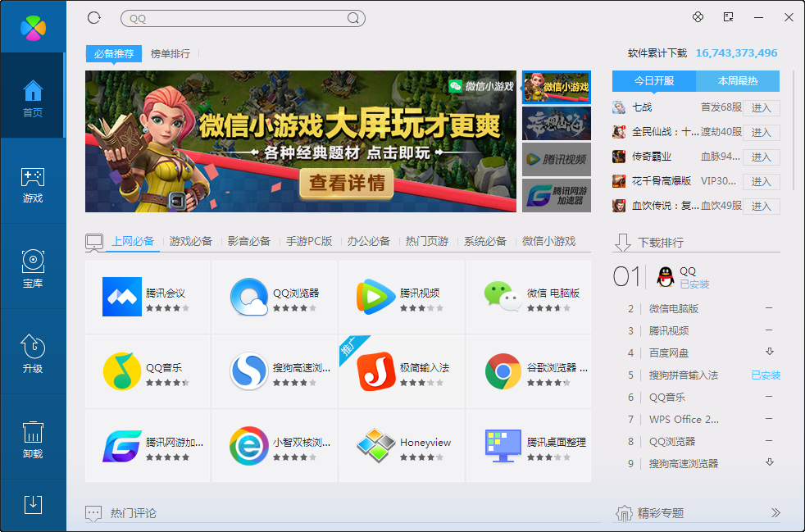
Task: Open 极简输入法 app icon
Action: [375, 371]
